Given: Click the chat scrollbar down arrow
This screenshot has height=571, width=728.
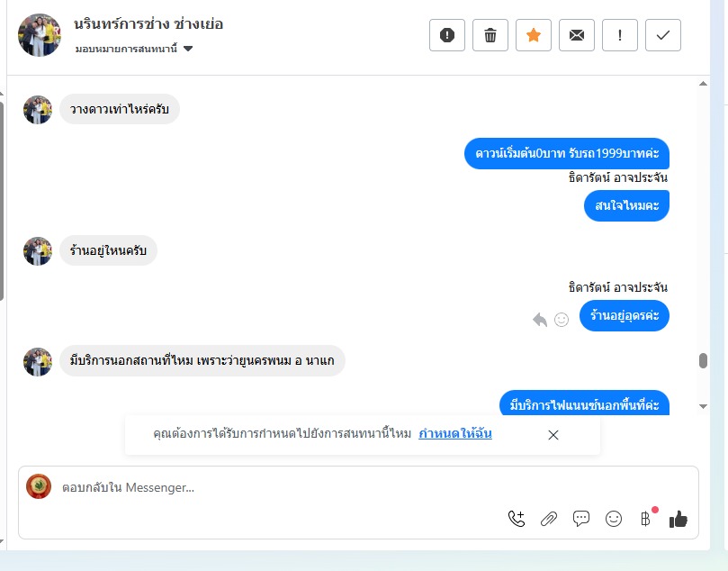Looking at the screenshot, I should coord(703,406).
